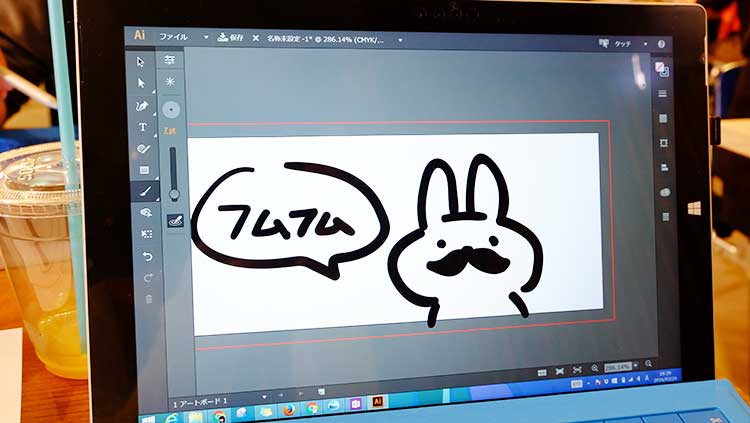Click the Ai application logo
750x423 pixels.
tap(139, 35)
